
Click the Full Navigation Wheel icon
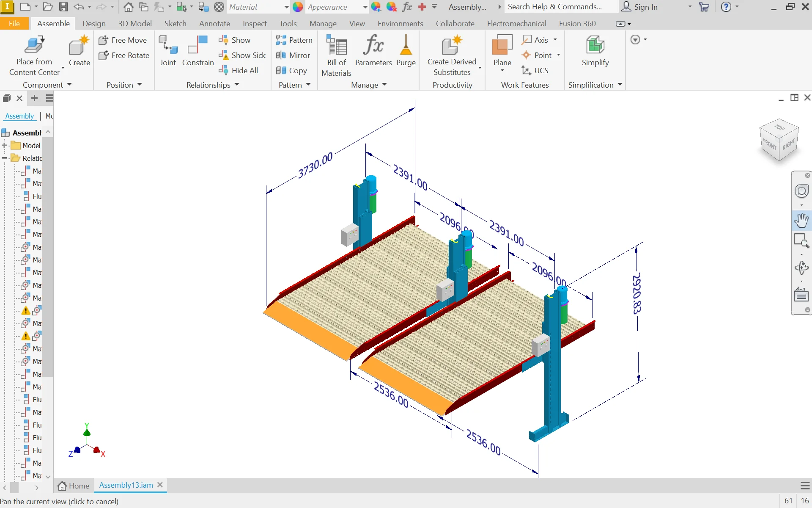coord(801,191)
